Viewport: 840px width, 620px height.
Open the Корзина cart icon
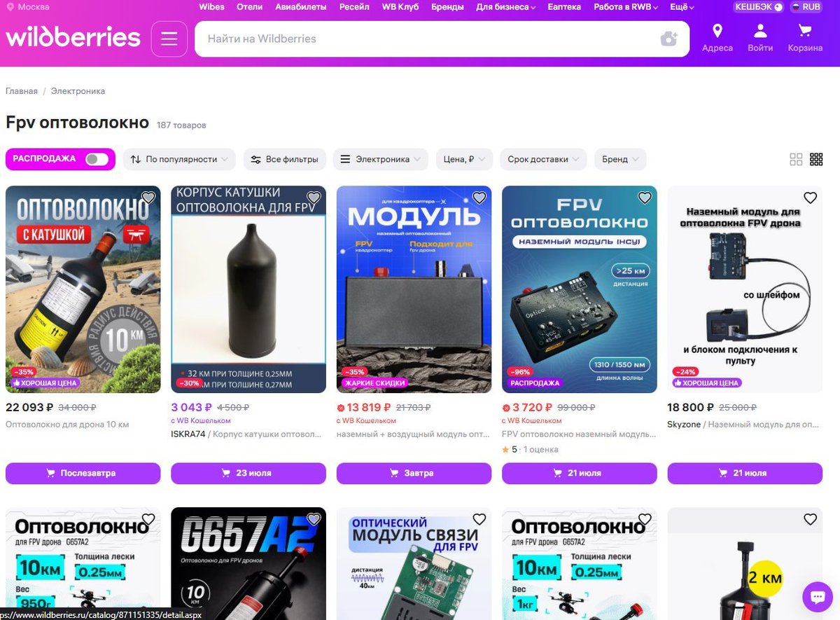(x=805, y=39)
